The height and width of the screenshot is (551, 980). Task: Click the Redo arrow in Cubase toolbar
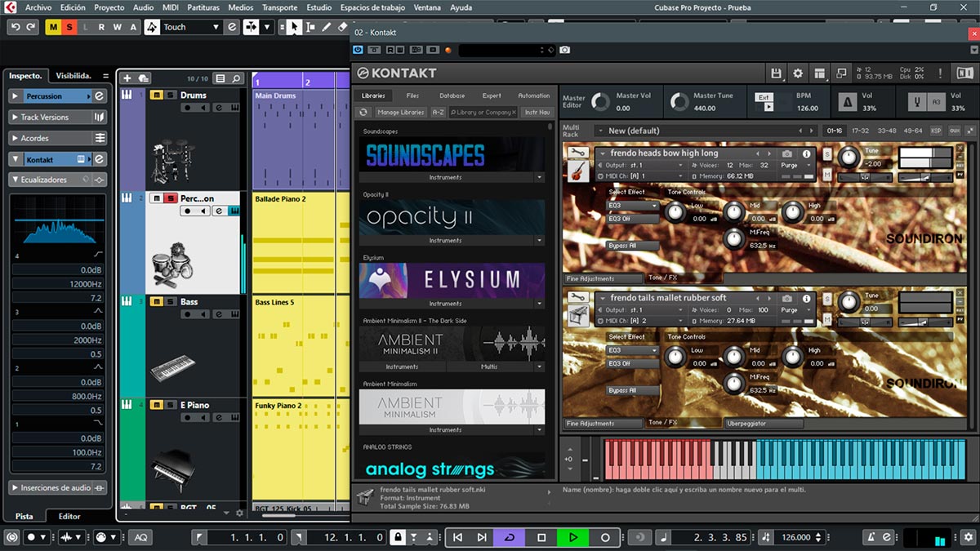pos(31,27)
